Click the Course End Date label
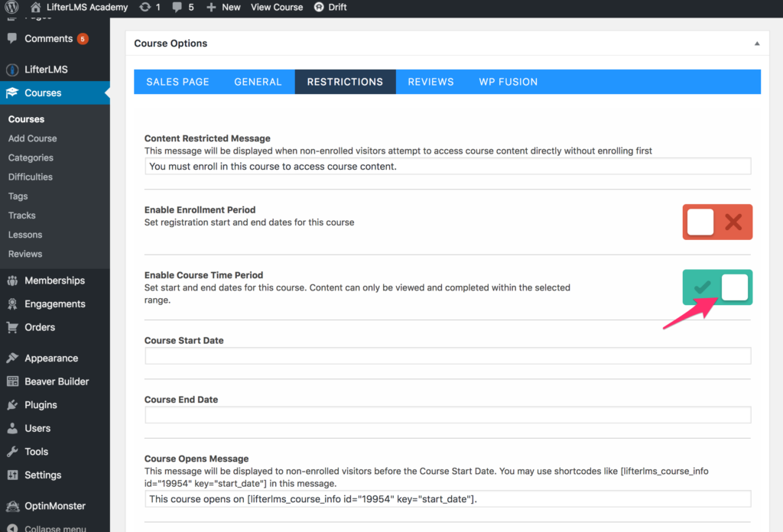 (x=181, y=400)
